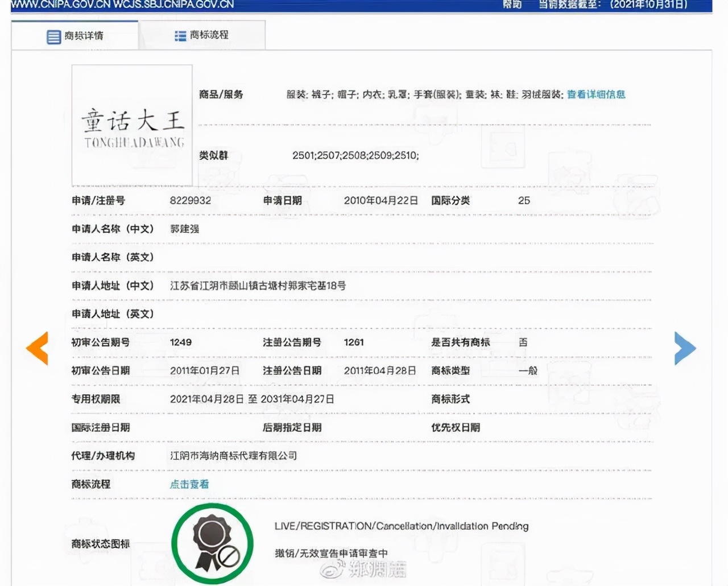Viewport: 728px width, 586px height.
Task: Select the 撤销/无效宣告申请审查中 status text
Action: click(x=331, y=553)
